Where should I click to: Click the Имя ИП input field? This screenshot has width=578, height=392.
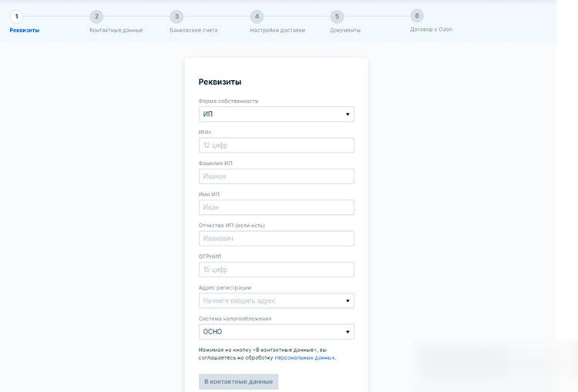[276, 208]
